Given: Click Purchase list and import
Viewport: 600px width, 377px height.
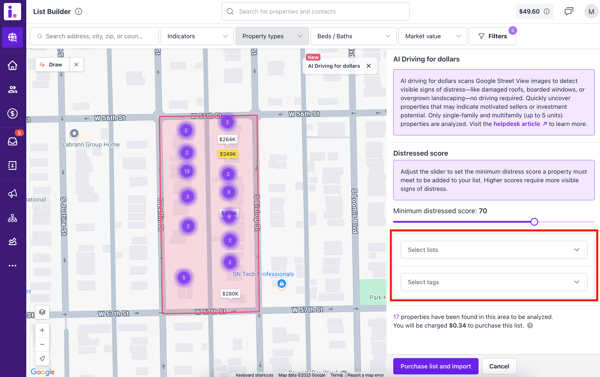Looking at the screenshot, I should point(435,366).
